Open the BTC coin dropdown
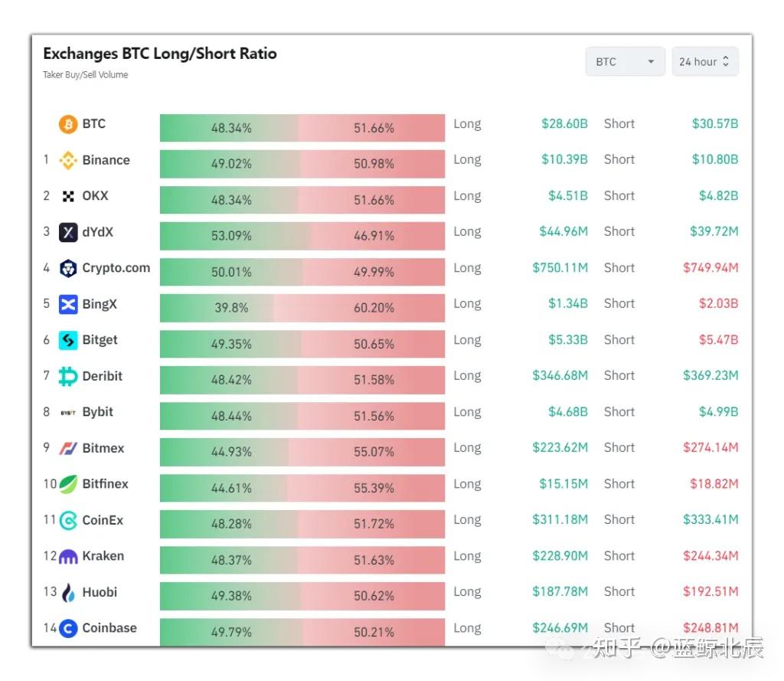The width and height of the screenshot is (784, 681). pos(625,62)
